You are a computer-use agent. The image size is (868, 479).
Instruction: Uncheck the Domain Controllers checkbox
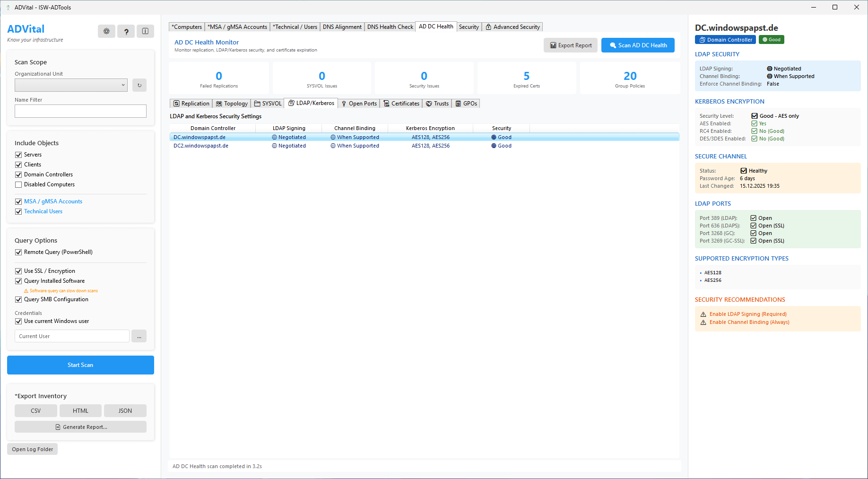tap(18, 174)
